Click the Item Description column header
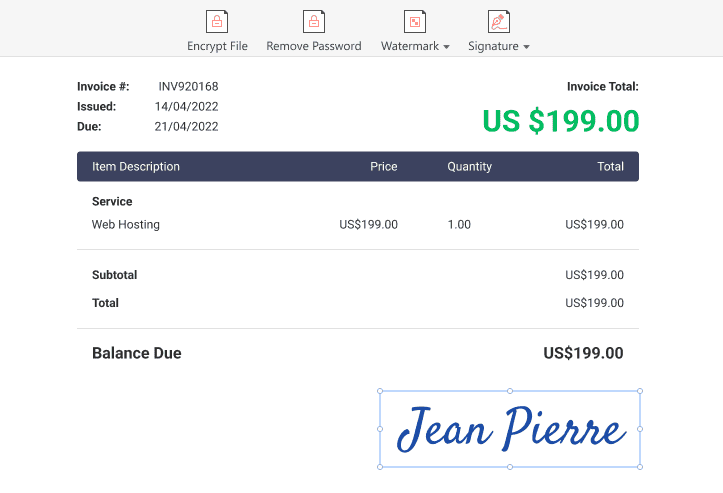This screenshot has height=493, width=723. tap(136, 167)
